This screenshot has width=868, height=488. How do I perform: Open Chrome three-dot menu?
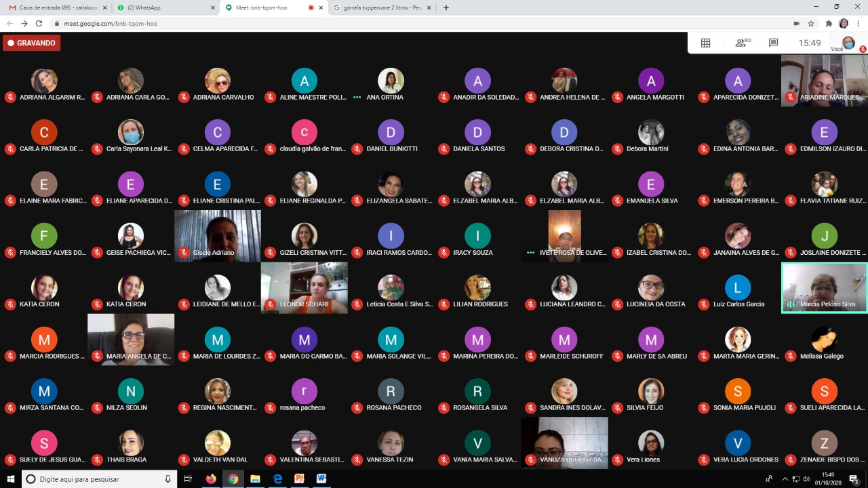[859, 23]
